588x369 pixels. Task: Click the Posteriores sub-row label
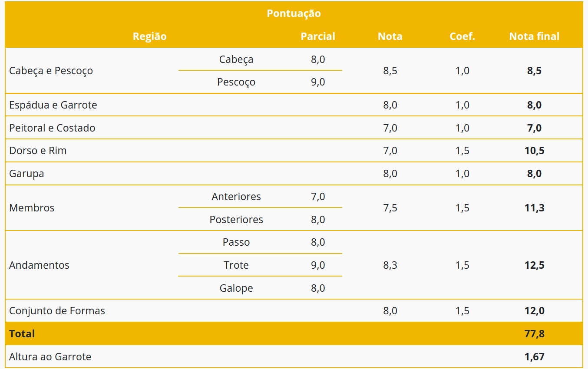click(x=236, y=220)
